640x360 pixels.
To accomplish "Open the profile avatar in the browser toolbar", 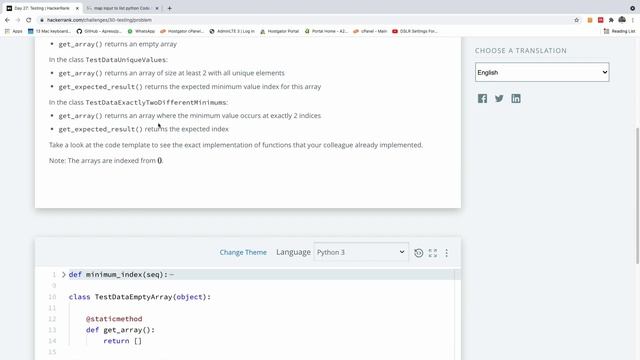I will (622, 20).
